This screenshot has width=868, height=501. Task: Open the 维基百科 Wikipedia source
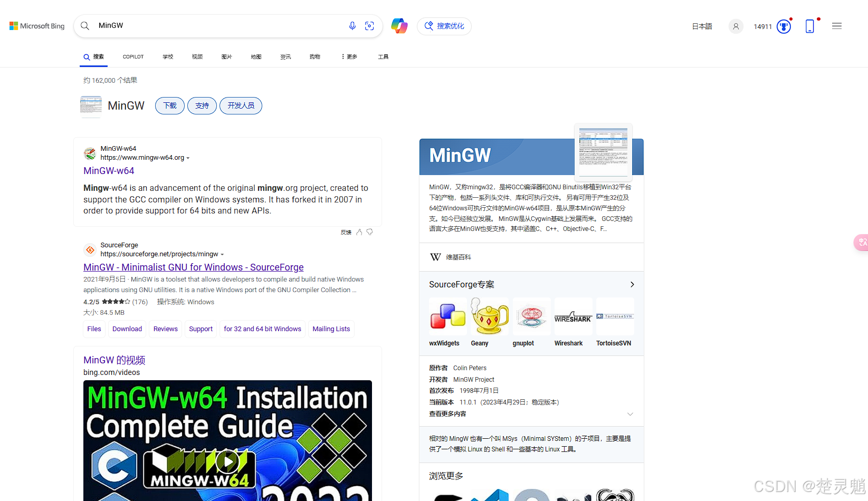459,257
